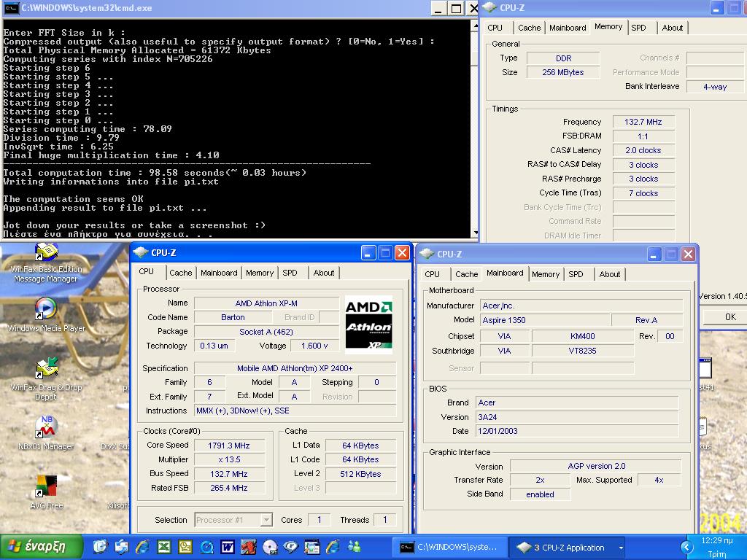Viewport: 747px width, 560px height.
Task: Click Word icon in quick launch bar
Action: [228, 547]
